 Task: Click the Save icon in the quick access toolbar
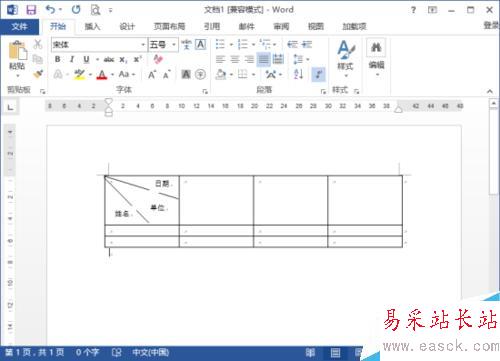(x=31, y=10)
